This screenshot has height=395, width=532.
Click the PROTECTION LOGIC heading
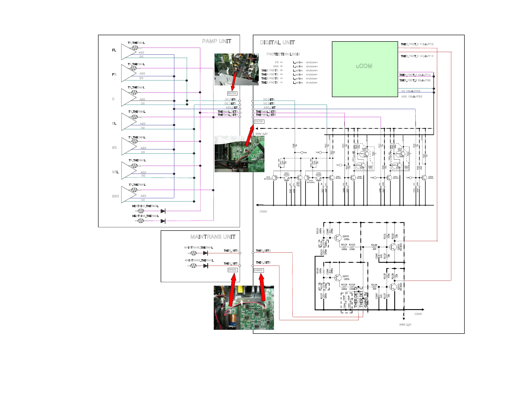pos(283,54)
